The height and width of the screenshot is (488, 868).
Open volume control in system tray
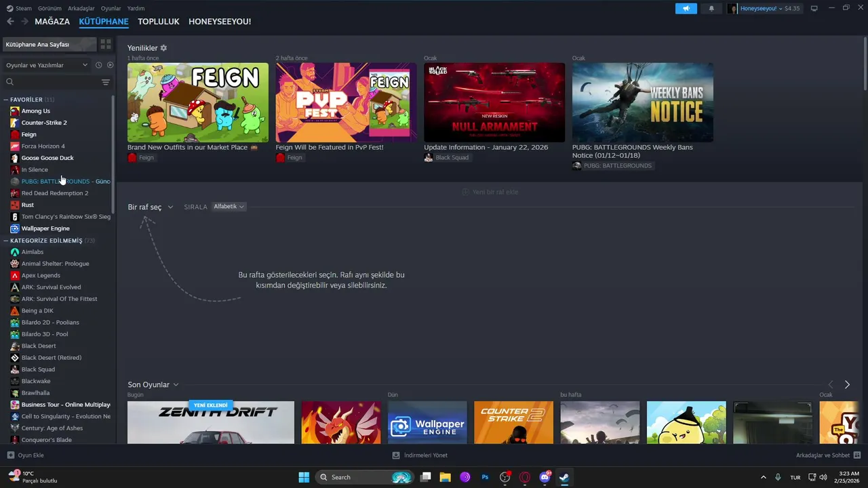click(823, 477)
